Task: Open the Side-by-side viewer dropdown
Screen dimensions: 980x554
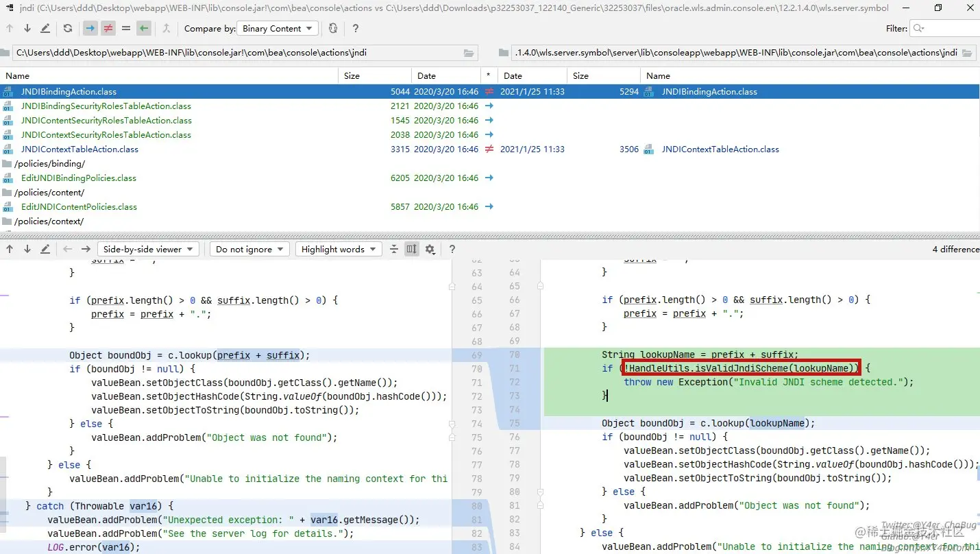Action: click(x=148, y=250)
